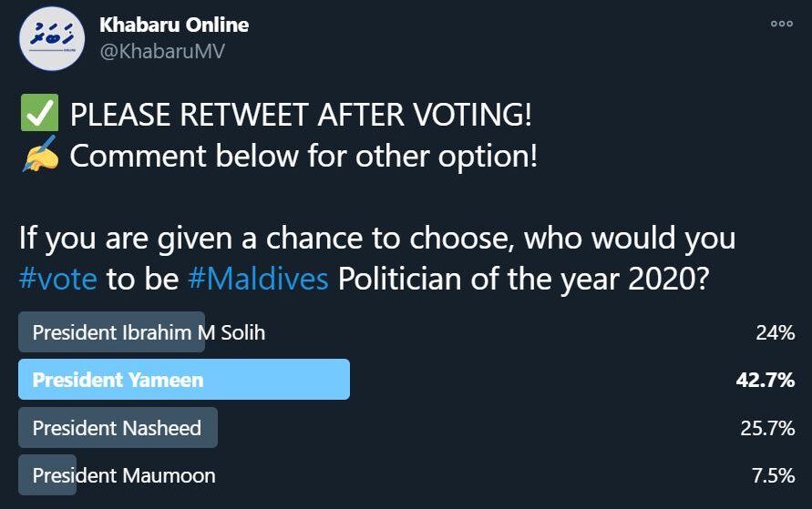Click the "Comment below for other option!" line
The image size is (812, 509).
303,157
